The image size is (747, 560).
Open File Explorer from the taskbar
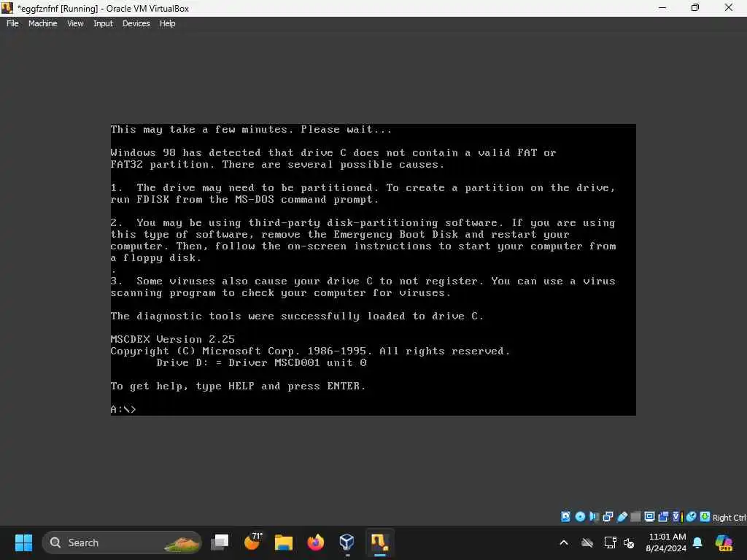[x=284, y=542]
